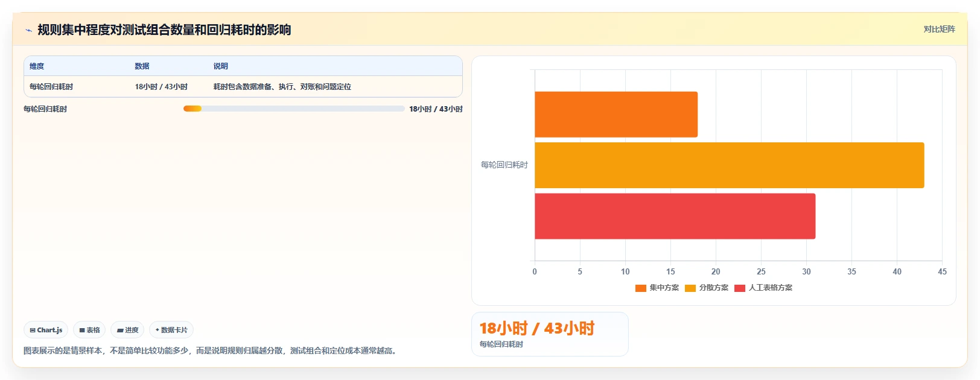Viewport: 980px width, 380px height.
Task: Click the chart y-axis label 每轮回归耗时
Action: pos(504,165)
